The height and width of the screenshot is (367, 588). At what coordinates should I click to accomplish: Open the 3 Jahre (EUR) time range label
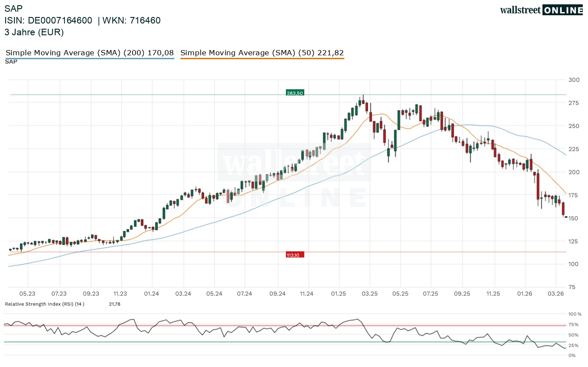coord(34,32)
